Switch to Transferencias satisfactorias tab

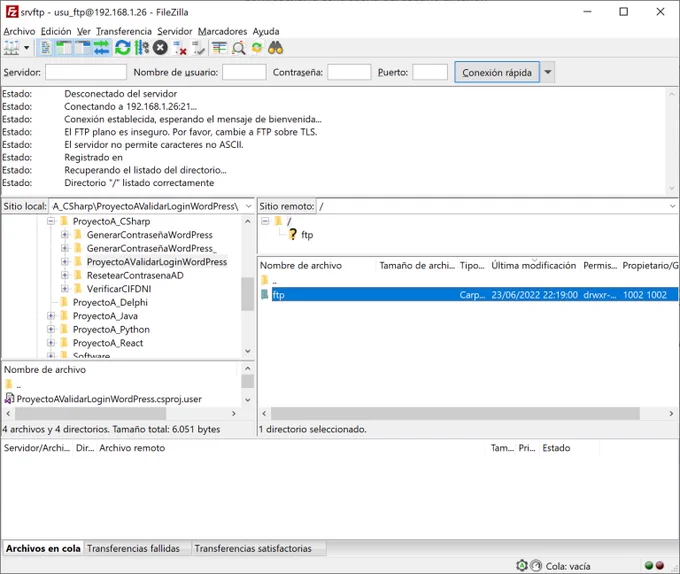click(x=253, y=548)
